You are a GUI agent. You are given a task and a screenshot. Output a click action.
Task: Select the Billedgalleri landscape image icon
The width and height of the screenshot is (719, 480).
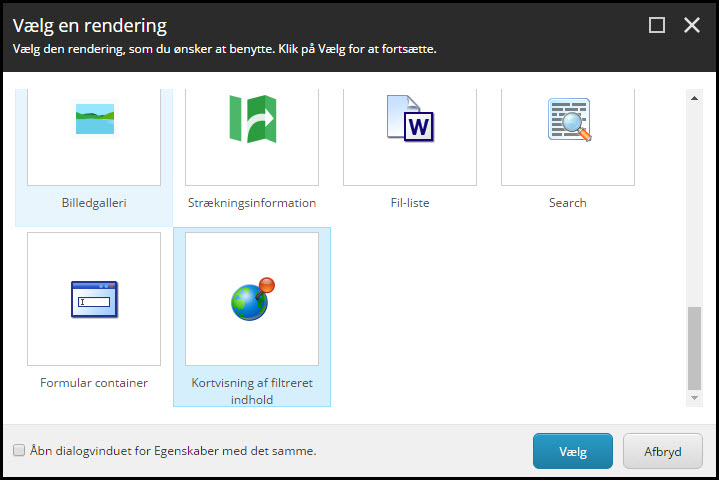pyautogui.click(x=94, y=120)
